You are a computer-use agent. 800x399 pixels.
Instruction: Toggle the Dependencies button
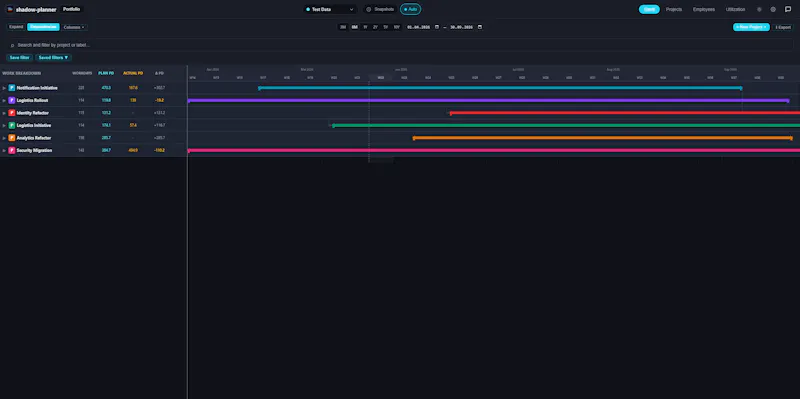(43, 27)
